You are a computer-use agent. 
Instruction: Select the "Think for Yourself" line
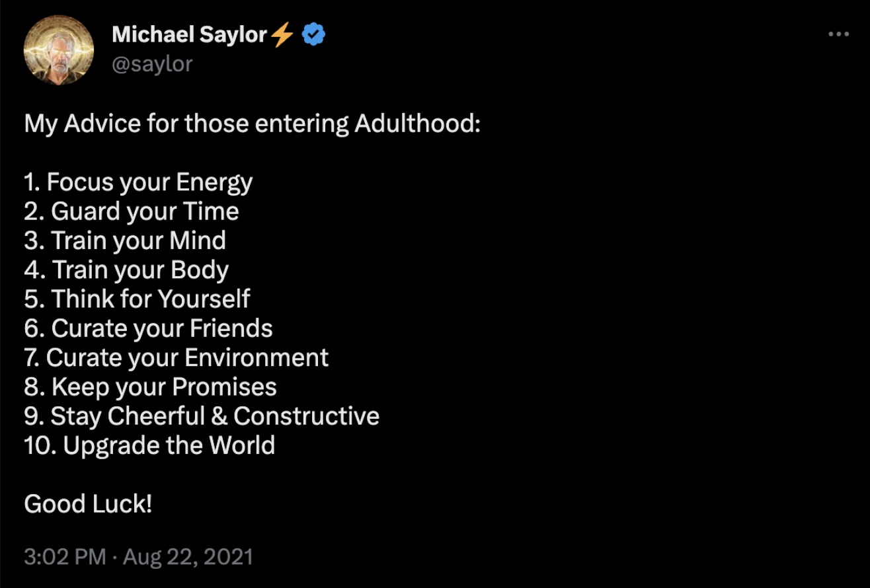tap(138, 299)
